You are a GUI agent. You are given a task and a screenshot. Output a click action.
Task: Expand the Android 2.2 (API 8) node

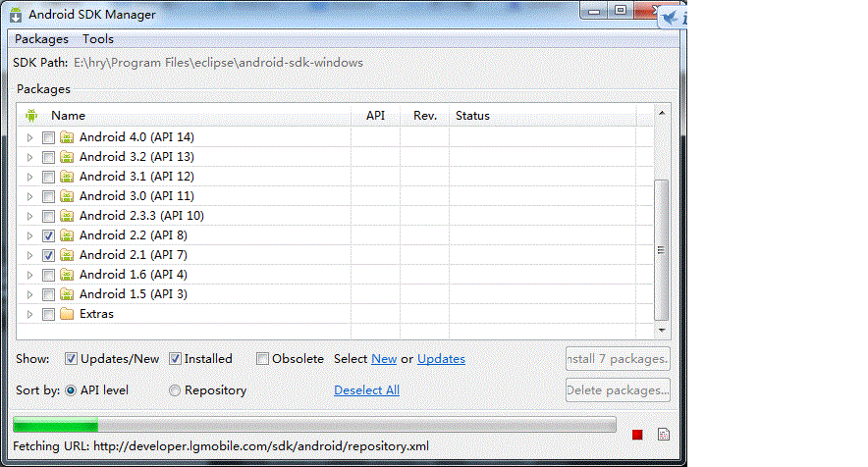coord(29,236)
